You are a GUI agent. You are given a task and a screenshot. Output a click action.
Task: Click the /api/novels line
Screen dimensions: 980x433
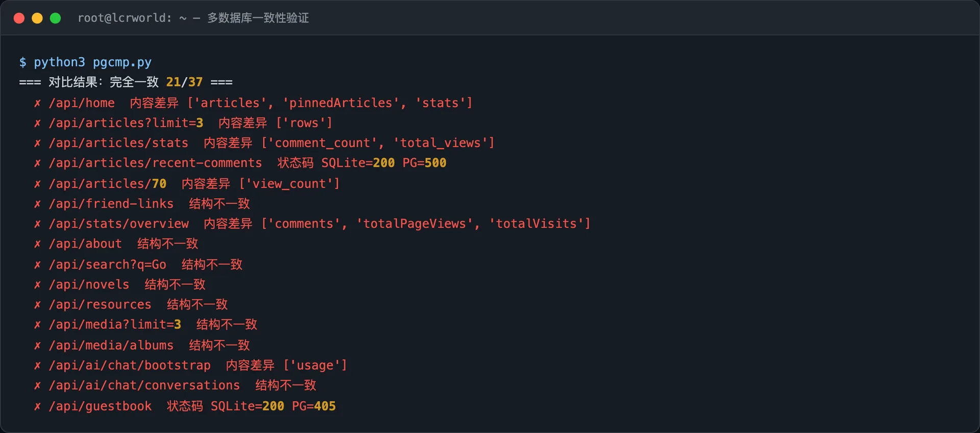coord(119,284)
